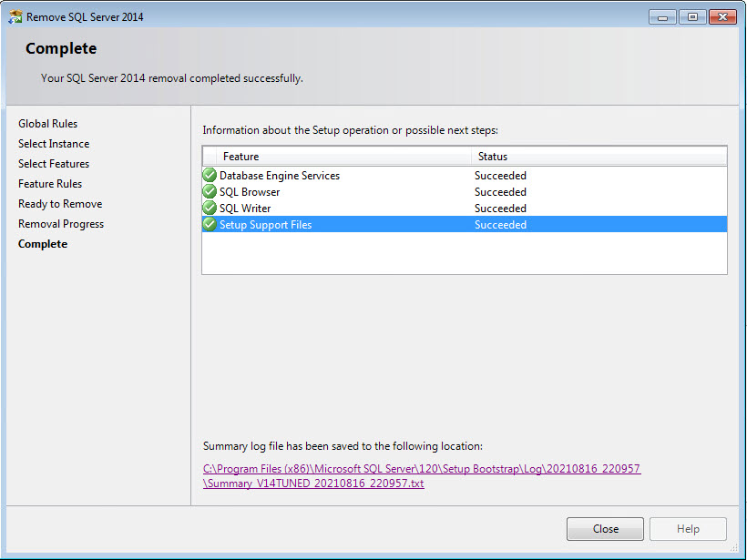The width and height of the screenshot is (747, 560).
Task: Click the Summary log file saved label
Action: [x=343, y=446]
